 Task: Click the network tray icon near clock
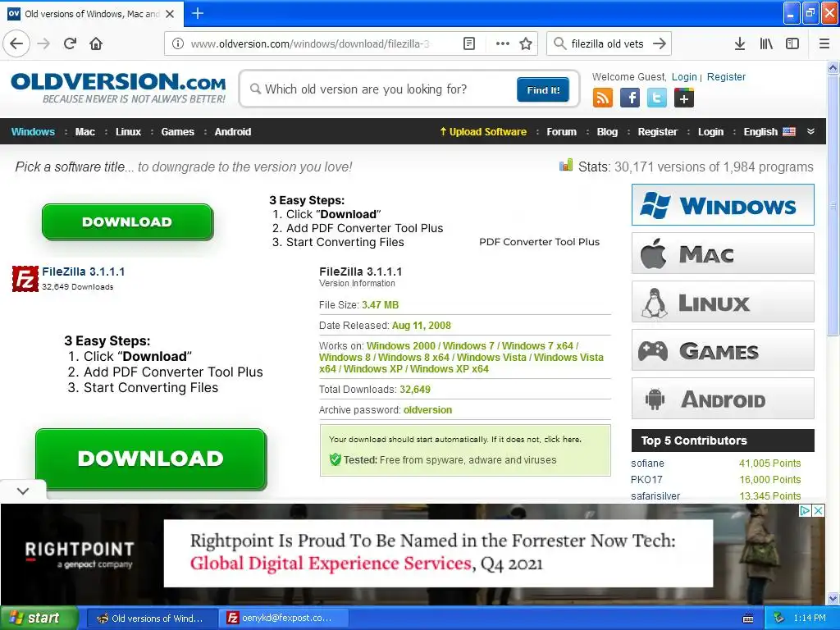coord(779,618)
